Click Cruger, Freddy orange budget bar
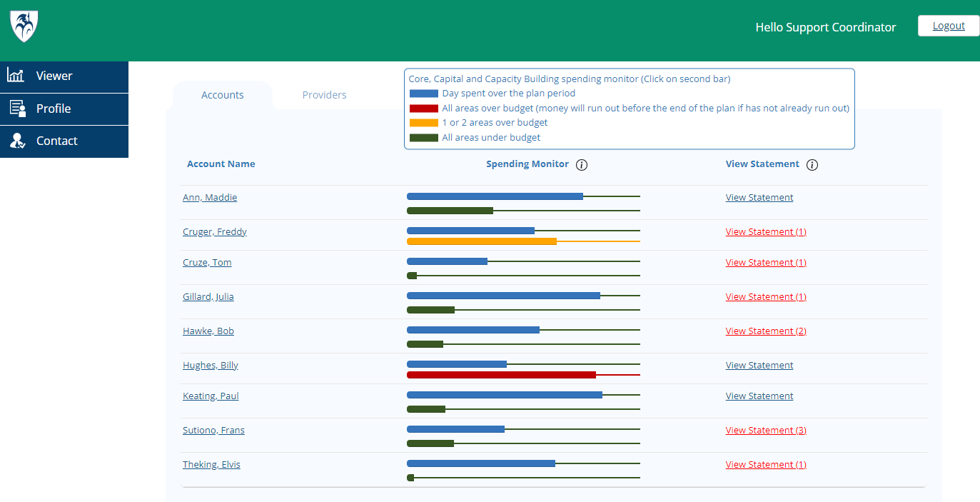Image resolution: width=980 pixels, height=502 pixels. (x=481, y=241)
